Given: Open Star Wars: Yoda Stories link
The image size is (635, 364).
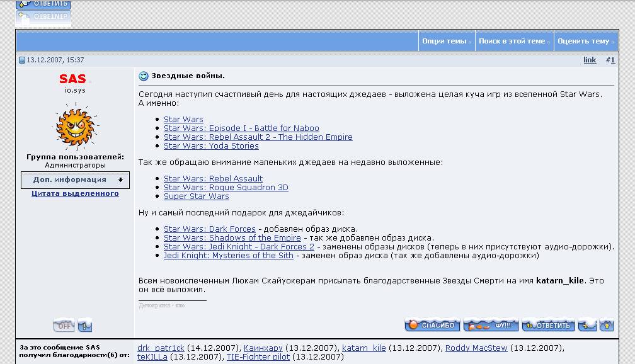Looking at the screenshot, I should (211, 146).
